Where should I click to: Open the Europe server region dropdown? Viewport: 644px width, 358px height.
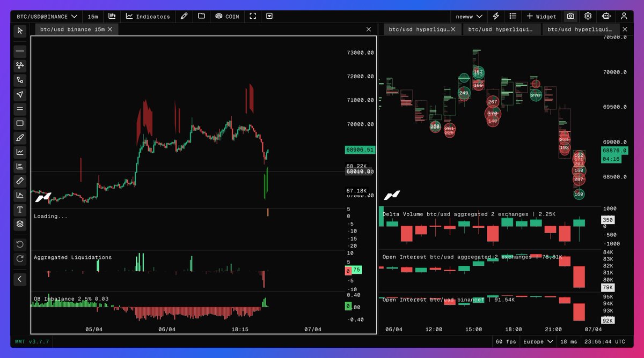[537, 341]
